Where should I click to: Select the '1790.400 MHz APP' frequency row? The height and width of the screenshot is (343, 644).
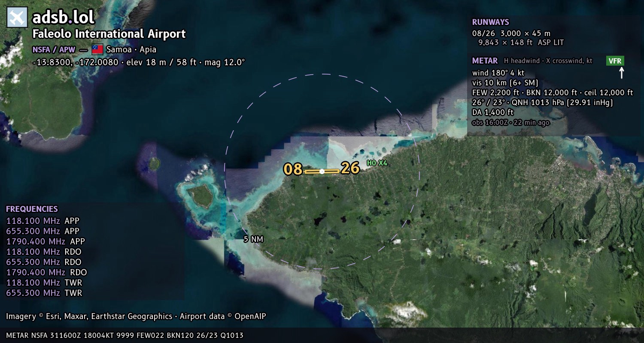(x=46, y=242)
